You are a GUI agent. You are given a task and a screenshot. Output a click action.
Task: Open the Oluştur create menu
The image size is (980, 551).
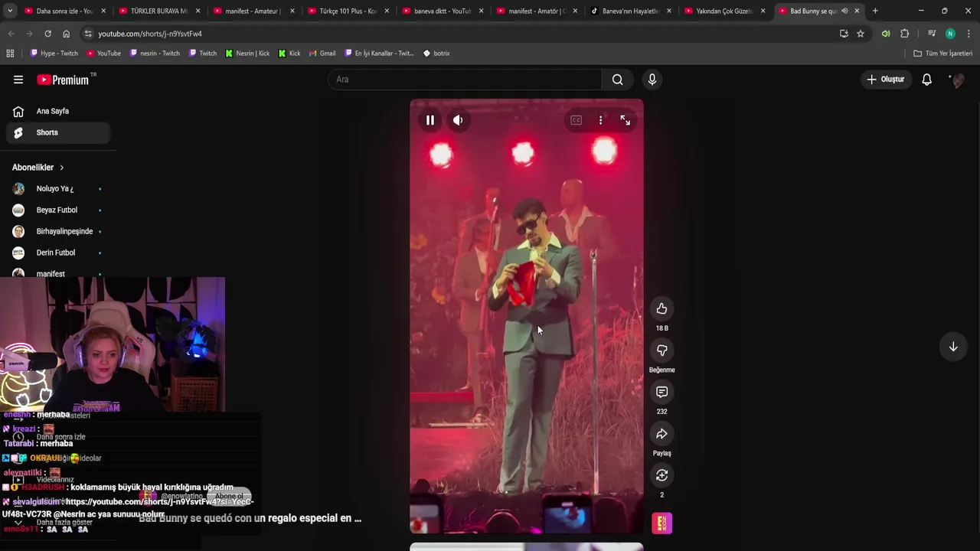click(x=886, y=80)
